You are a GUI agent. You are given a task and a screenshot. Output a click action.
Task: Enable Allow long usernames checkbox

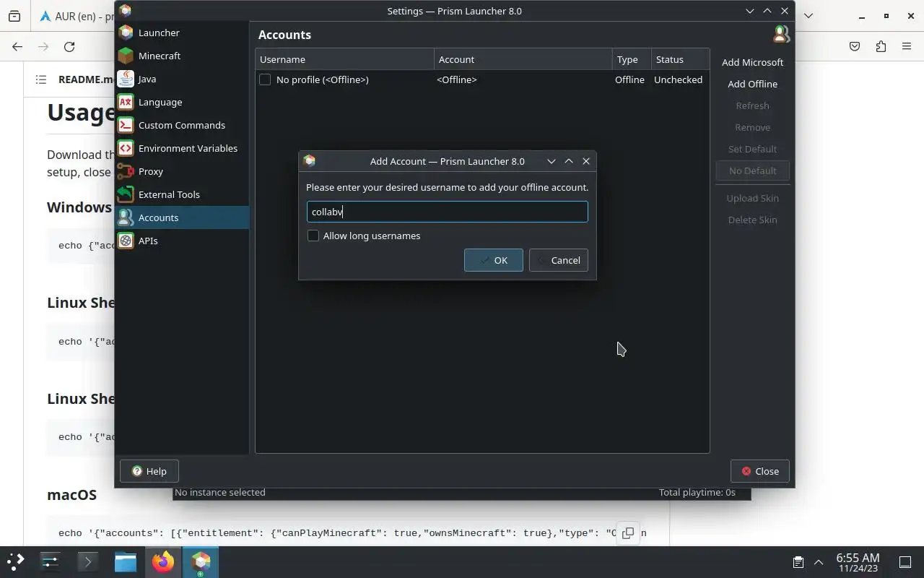(x=313, y=236)
